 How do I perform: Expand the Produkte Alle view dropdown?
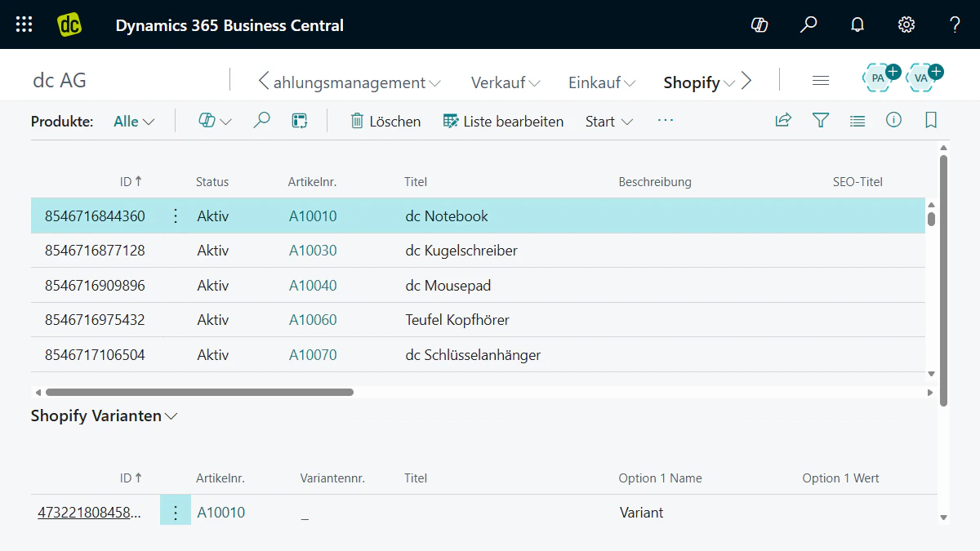pyautogui.click(x=134, y=122)
